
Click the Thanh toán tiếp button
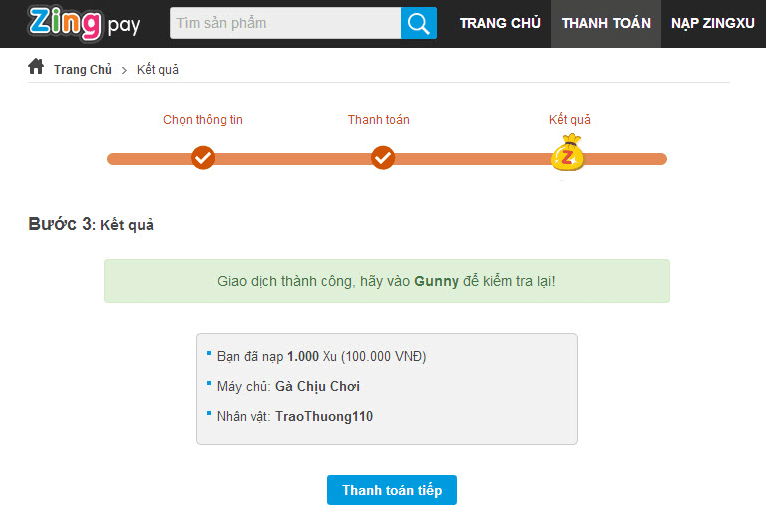392,490
